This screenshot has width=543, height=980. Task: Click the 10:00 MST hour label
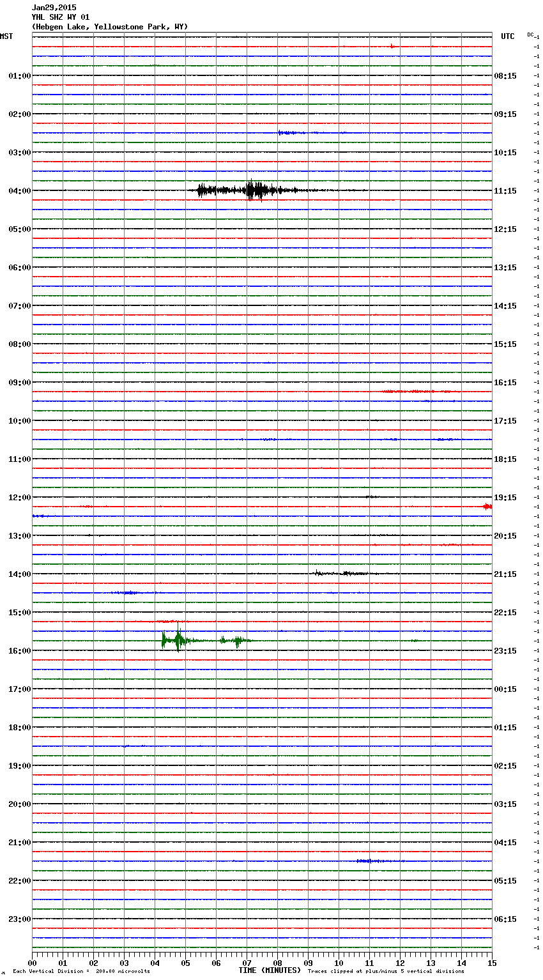pyautogui.click(x=19, y=421)
